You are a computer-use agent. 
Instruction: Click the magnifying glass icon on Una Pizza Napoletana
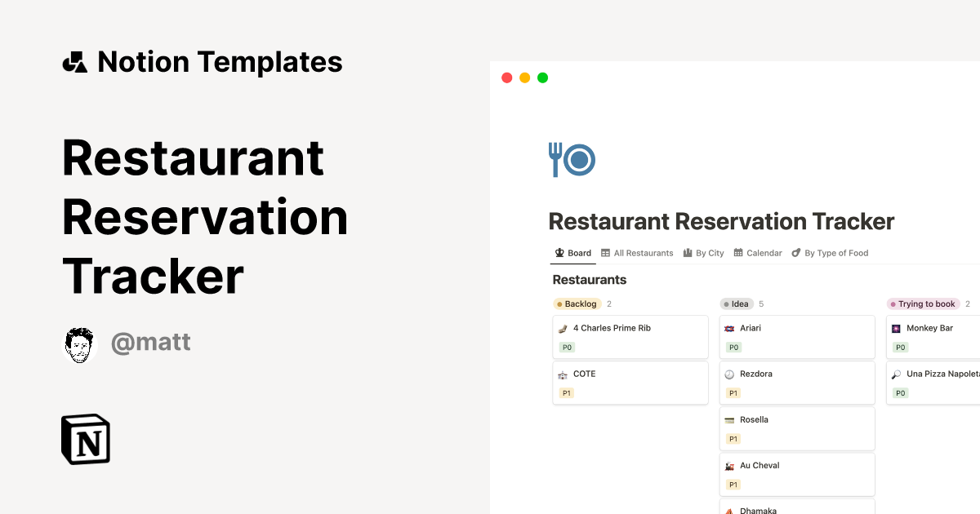tap(898, 373)
